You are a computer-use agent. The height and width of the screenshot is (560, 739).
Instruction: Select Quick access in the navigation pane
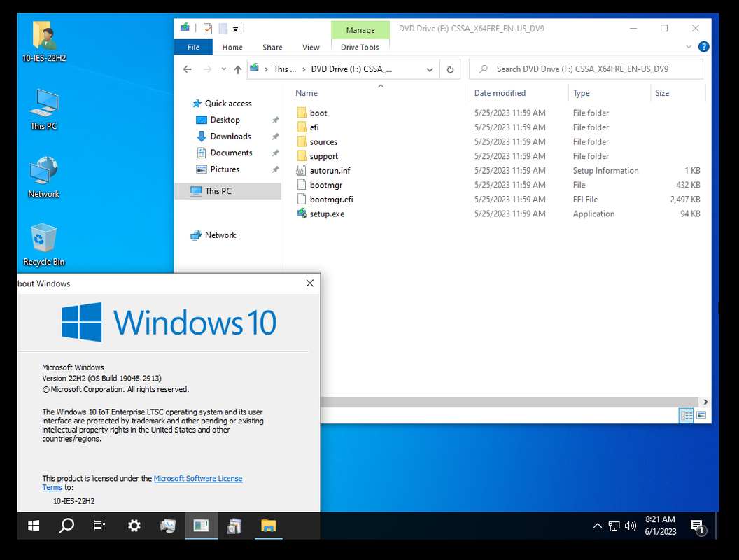(x=222, y=103)
